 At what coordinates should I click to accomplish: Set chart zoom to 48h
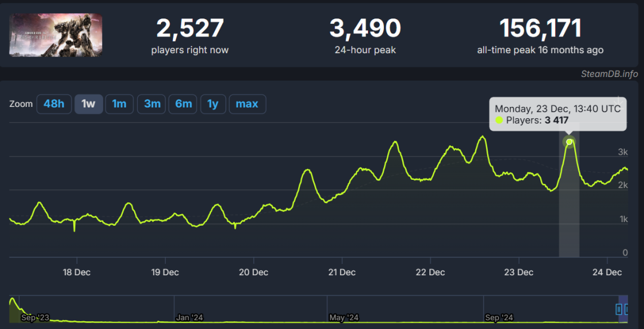pyautogui.click(x=54, y=104)
